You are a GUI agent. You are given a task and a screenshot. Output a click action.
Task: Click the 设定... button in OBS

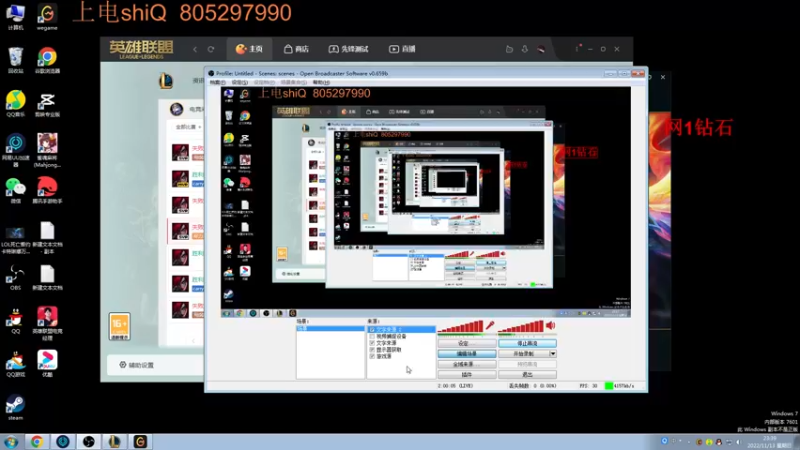coord(467,343)
